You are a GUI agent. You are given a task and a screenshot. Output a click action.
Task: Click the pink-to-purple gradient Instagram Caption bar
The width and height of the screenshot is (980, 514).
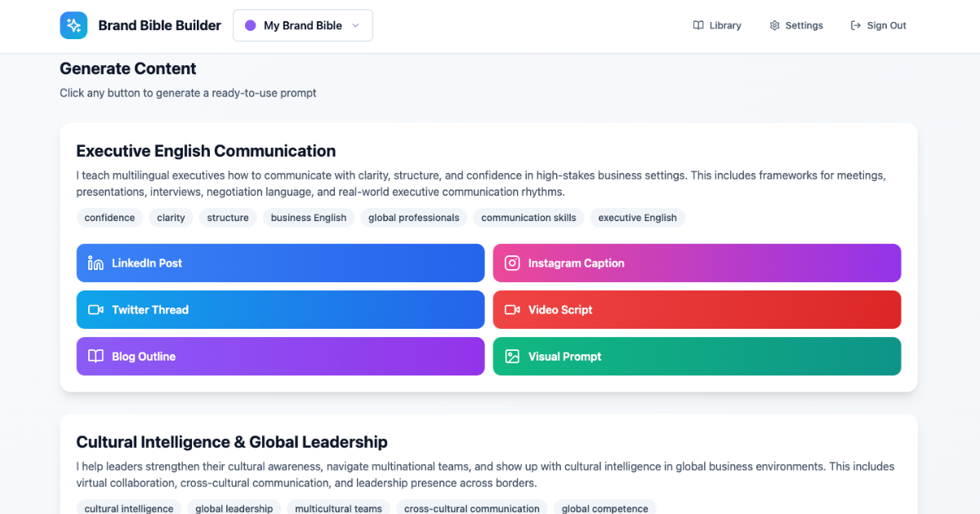tap(697, 263)
